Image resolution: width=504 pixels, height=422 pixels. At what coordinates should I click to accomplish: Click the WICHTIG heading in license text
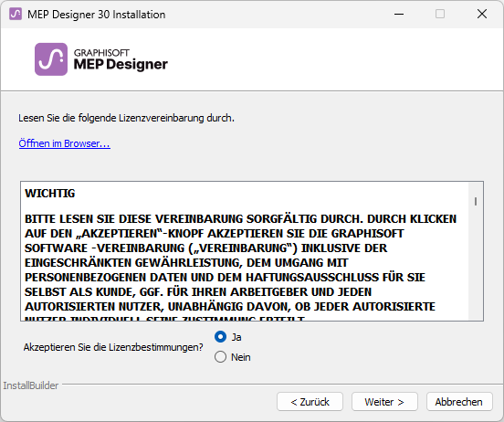(x=50, y=194)
